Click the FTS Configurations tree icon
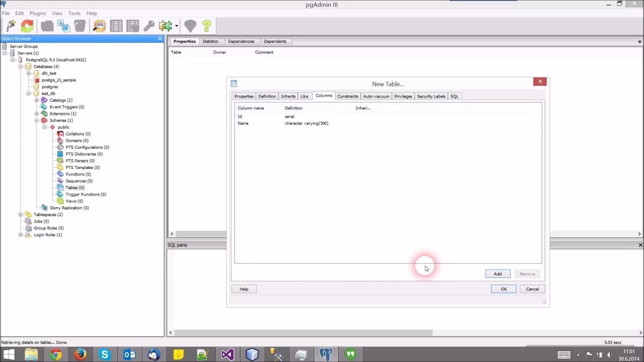Viewport: 644px width, 362px height. (x=60, y=147)
